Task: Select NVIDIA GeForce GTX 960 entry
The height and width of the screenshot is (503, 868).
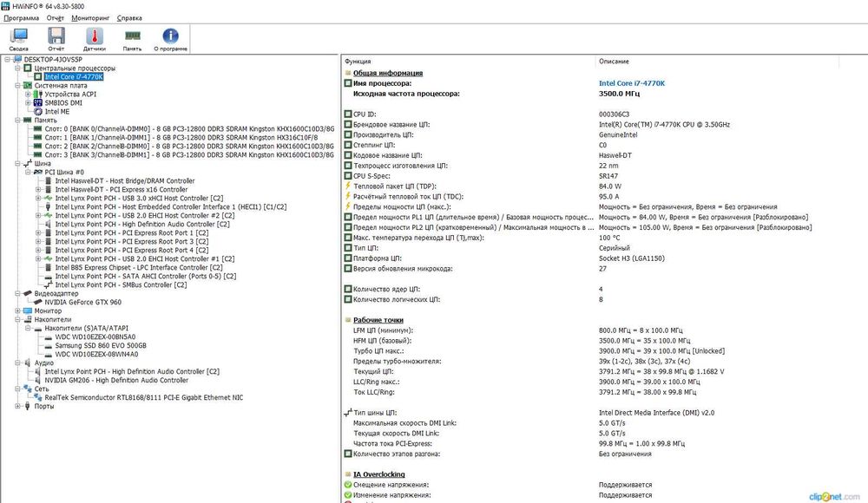Action: coord(83,302)
